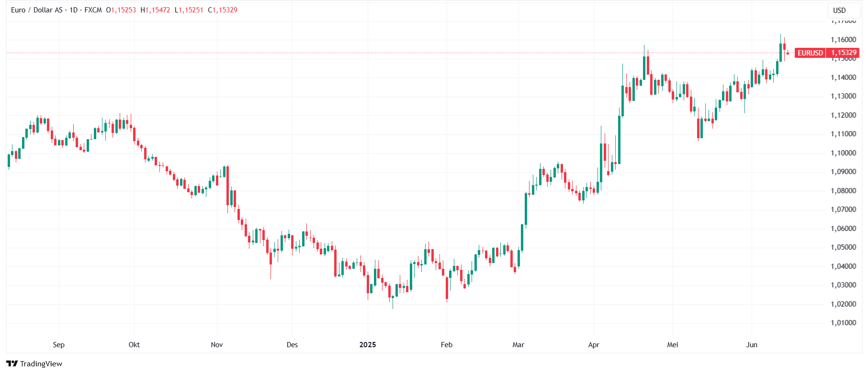Click the close value C1,15329
This screenshot has width=868, height=374.
point(223,10)
